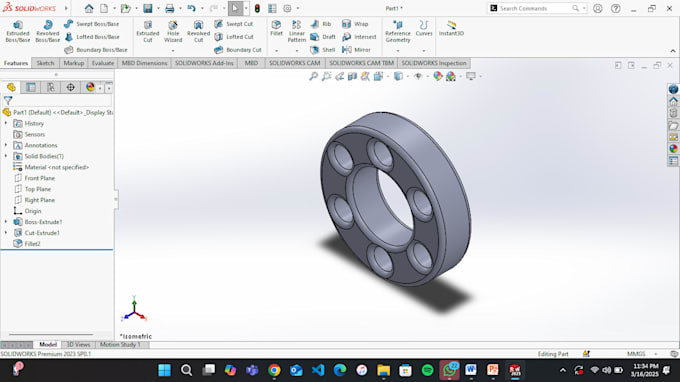
Task: Expand the Cut-Extrude1 feature
Action: [x=6, y=233]
